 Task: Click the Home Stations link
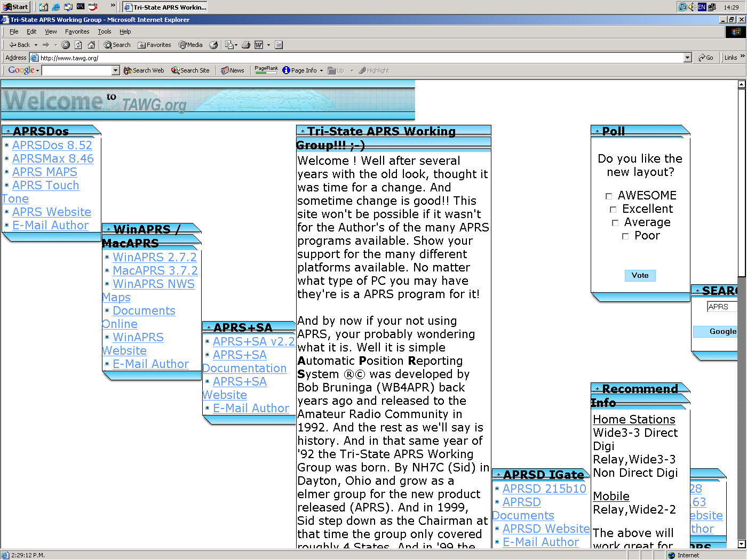point(634,420)
